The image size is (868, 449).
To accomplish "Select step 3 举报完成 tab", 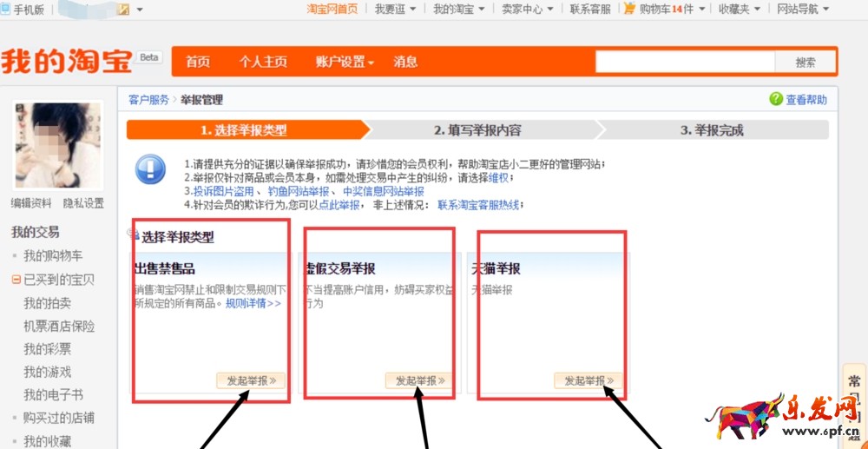I will pos(712,130).
